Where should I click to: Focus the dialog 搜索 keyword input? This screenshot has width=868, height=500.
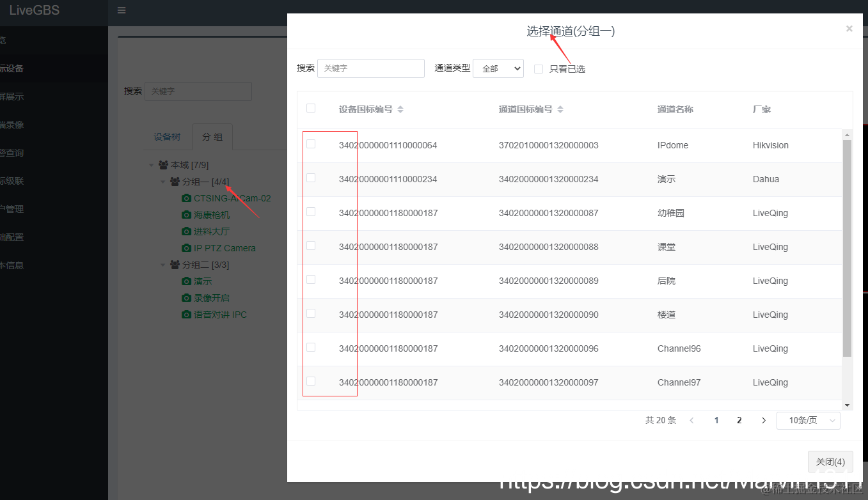coord(371,68)
